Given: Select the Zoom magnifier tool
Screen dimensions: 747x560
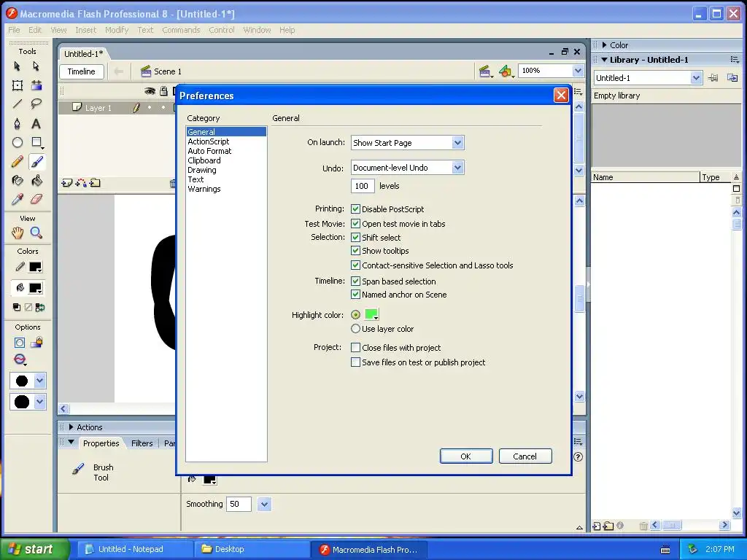Looking at the screenshot, I should [x=36, y=233].
